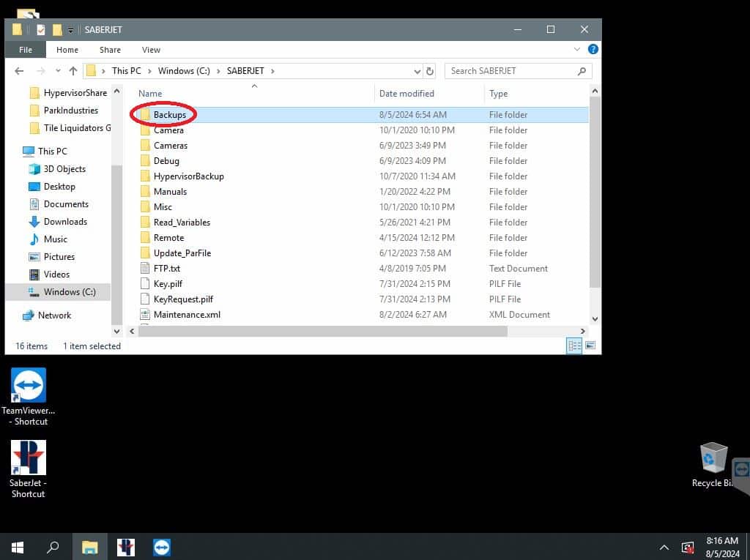Open Network in navigation pane

pos(47,316)
